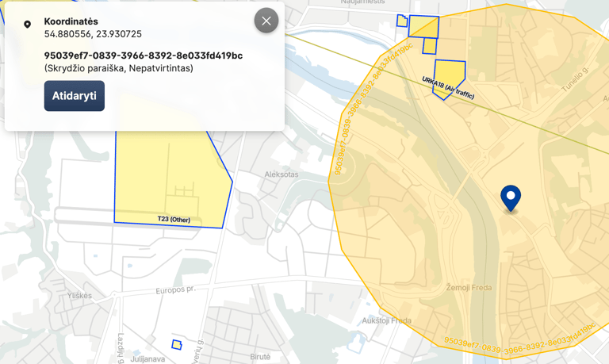Click the Birutė map label
Screen dimensions: 609x364
pyautogui.click(x=260, y=357)
